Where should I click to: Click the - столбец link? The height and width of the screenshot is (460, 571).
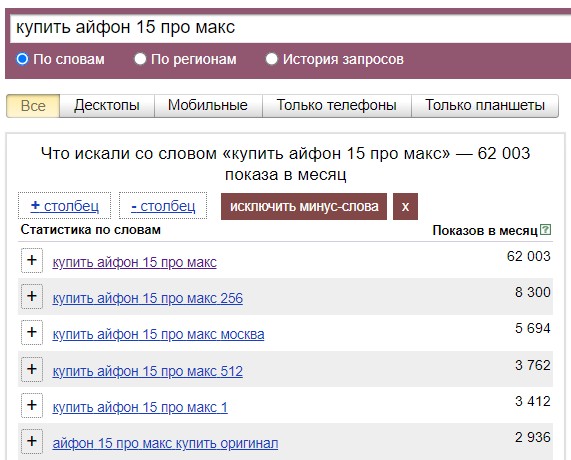[163, 206]
